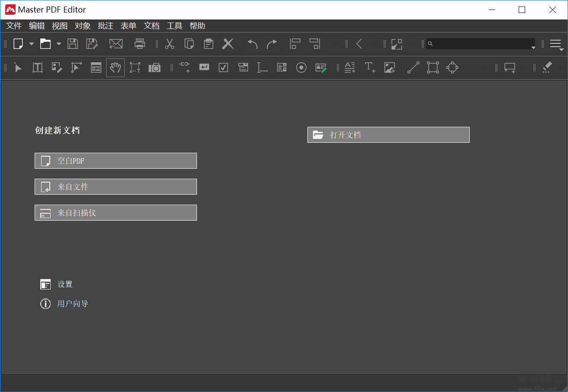
Task: Select the Hand tool in toolbar
Action: [115, 67]
